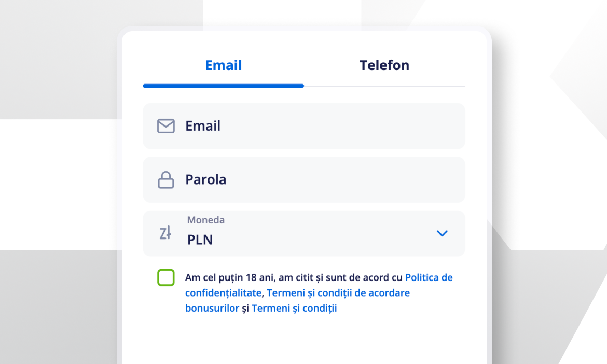The image size is (607, 364).
Task: Click the padlock icon in Parola field
Action: click(x=165, y=180)
